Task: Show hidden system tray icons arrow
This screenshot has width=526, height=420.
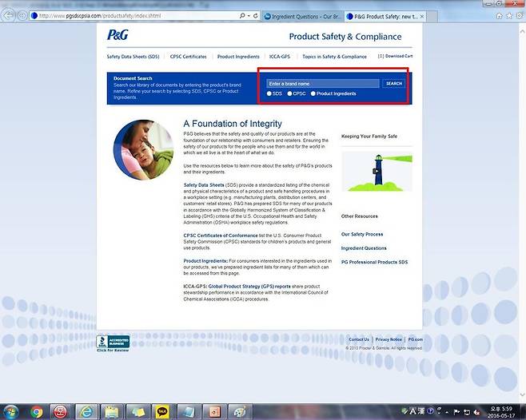Action: pos(448,412)
